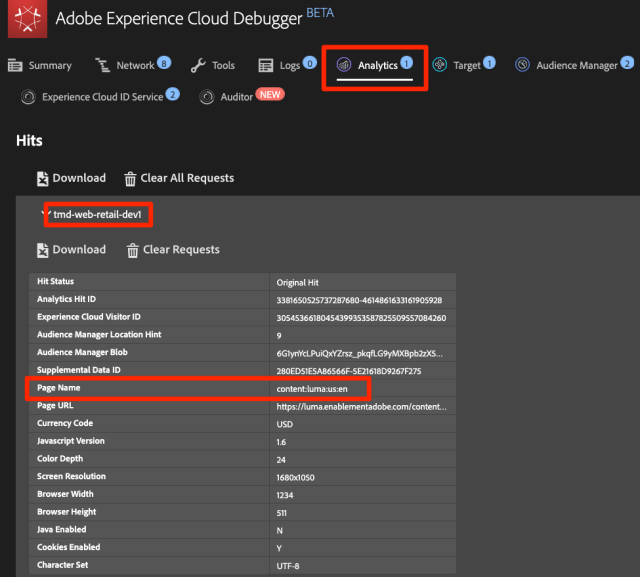Click the Browser Width value 1234

[285, 495]
